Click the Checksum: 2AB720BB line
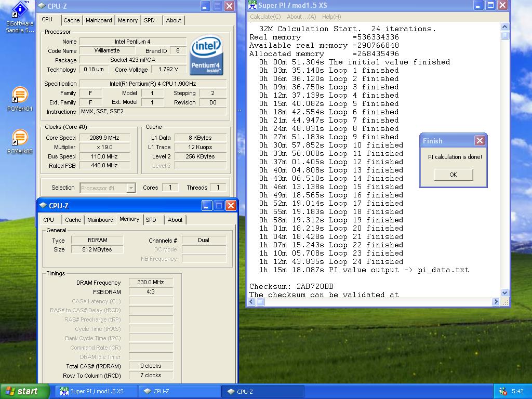This screenshot has width=532, height=399. 291,286
